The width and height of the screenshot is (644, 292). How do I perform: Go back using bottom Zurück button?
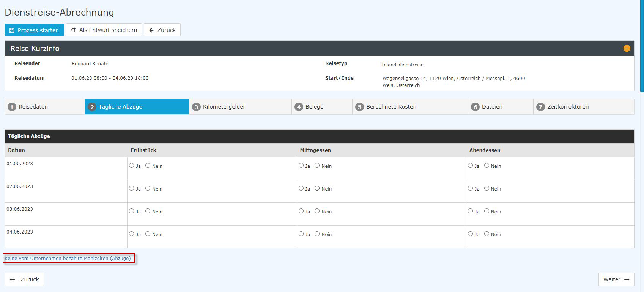(24, 279)
